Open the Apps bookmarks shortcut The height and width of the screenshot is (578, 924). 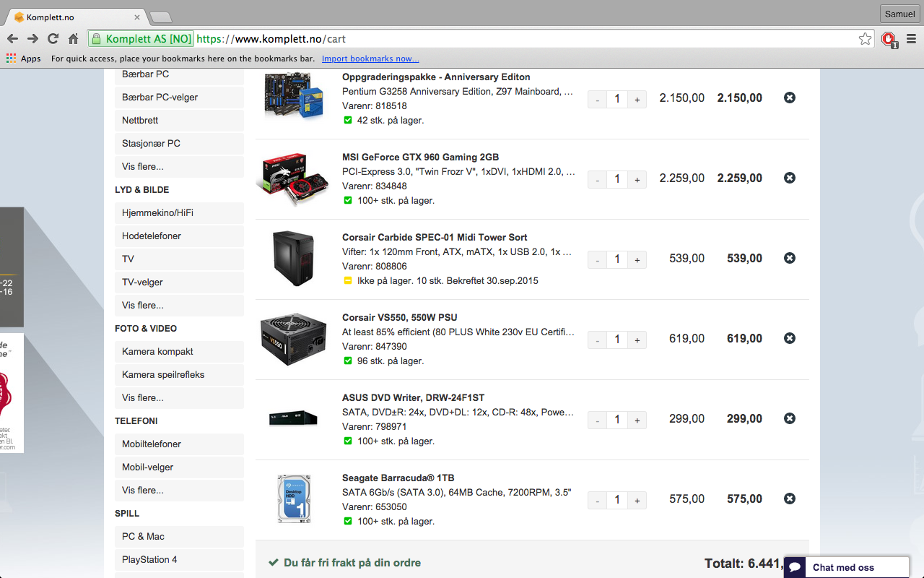(24, 59)
